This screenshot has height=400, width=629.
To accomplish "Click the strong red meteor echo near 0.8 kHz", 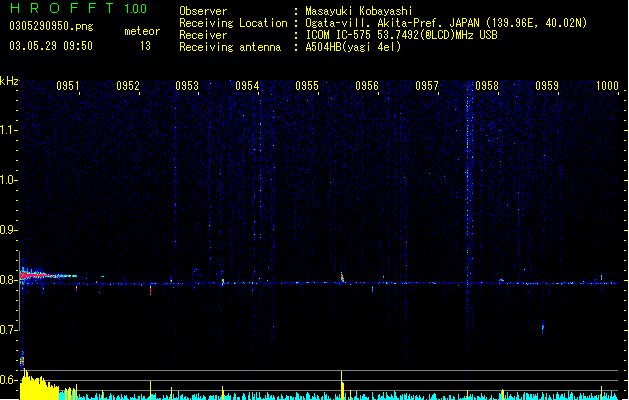I will [x=38, y=276].
